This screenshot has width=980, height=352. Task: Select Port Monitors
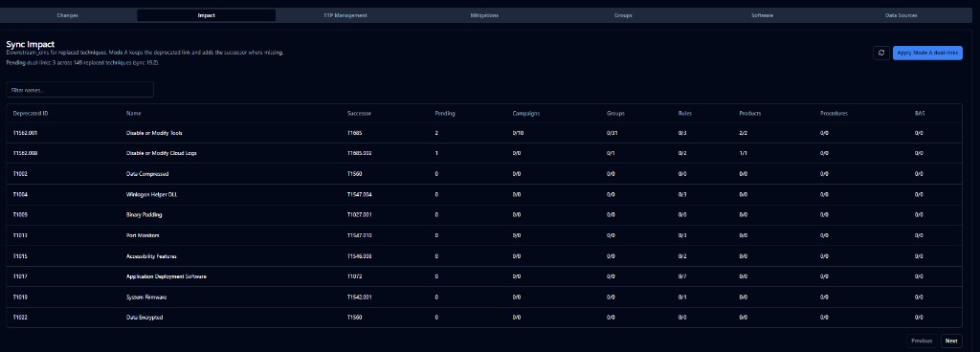pyautogui.click(x=144, y=236)
